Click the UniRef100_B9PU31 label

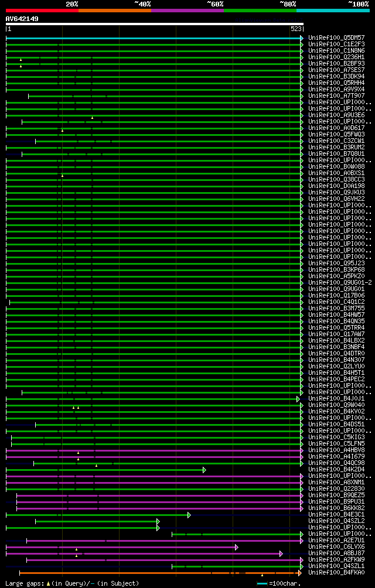pyautogui.click(x=336, y=502)
